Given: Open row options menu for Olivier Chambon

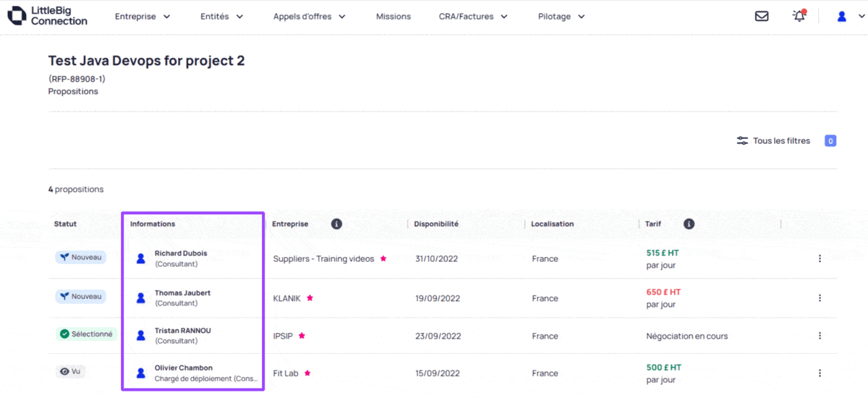Looking at the screenshot, I should click(820, 373).
